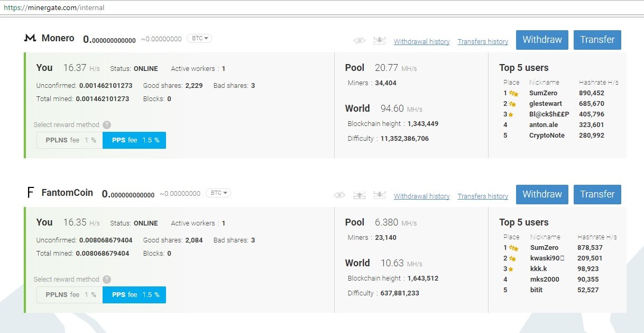Click the FantomCoin coin name heading

(x=67, y=193)
